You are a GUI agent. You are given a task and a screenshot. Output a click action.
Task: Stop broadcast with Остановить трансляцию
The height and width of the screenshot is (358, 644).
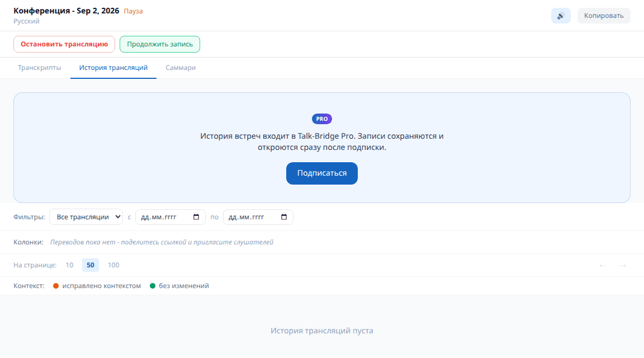tap(64, 44)
